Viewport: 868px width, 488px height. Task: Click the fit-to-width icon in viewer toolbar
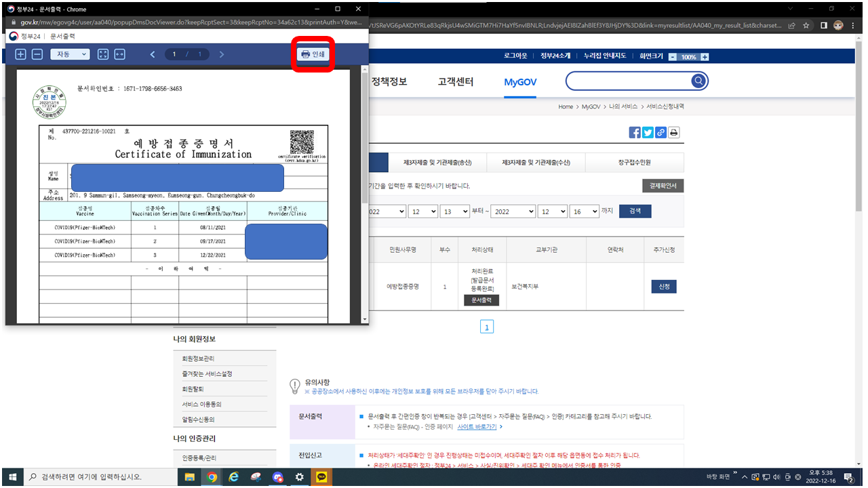click(120, 54)
